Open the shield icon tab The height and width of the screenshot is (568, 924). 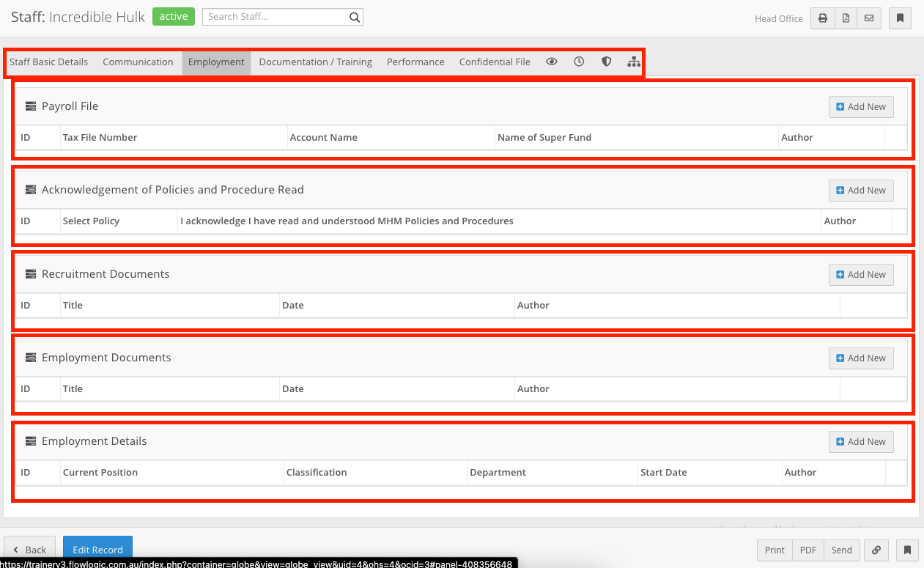click(x=606, y=62)
